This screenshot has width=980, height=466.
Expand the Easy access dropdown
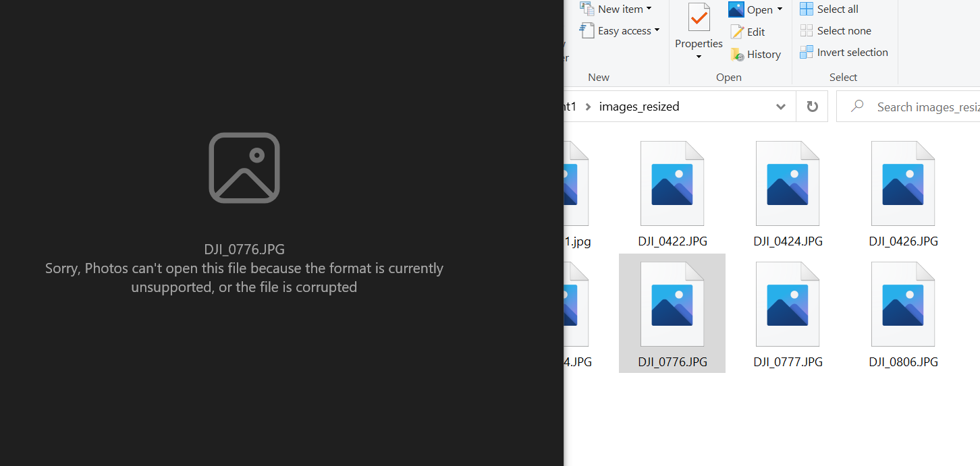656,30
